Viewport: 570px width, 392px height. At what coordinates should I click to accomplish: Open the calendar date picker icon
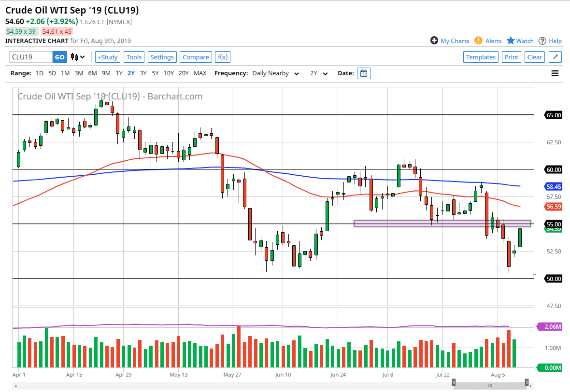click(x=364, y=73)
